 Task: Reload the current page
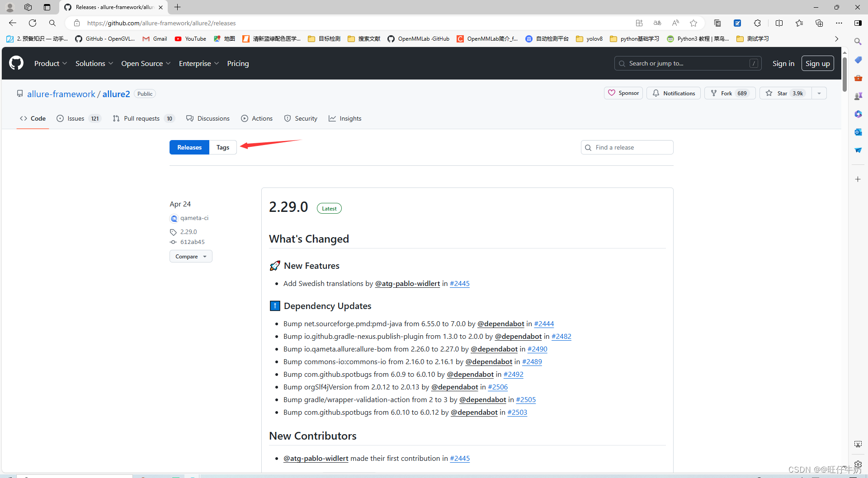[x=33, y=23]
